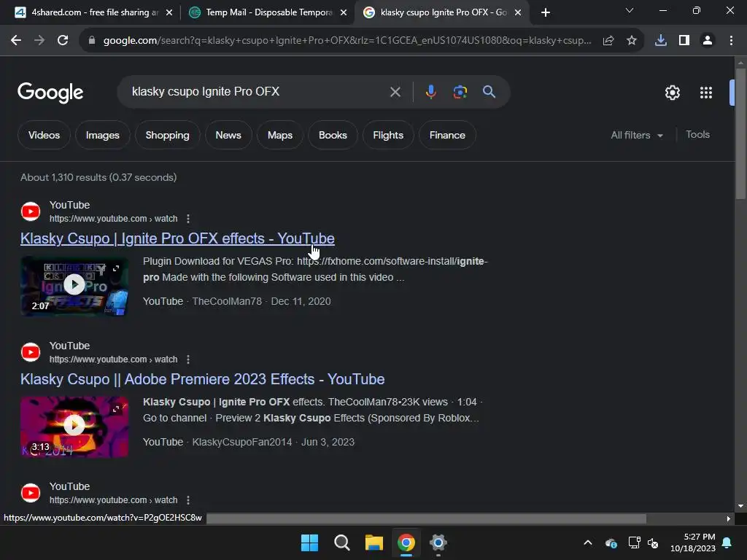This screenshot has height=560, width=747.
Task: Open options for Adobe Premiere 2023 result
Action: click(188, 359)
